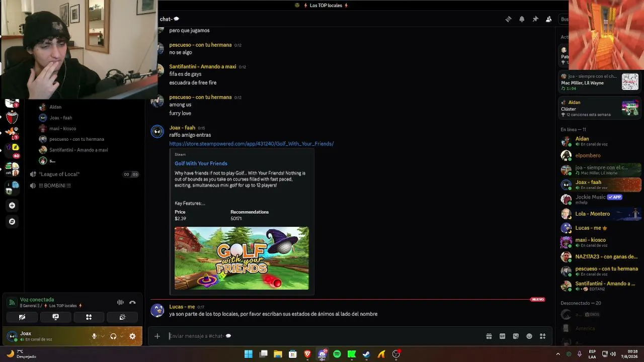Viewport: 644px width, 362px height.
Task: Open the Golf With Your Friends Steam link
Action: (x=252, y=144)
